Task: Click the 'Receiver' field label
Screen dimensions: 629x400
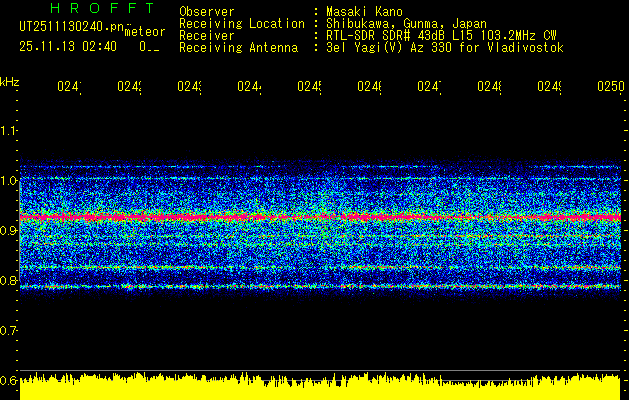Action: (207, 36)
